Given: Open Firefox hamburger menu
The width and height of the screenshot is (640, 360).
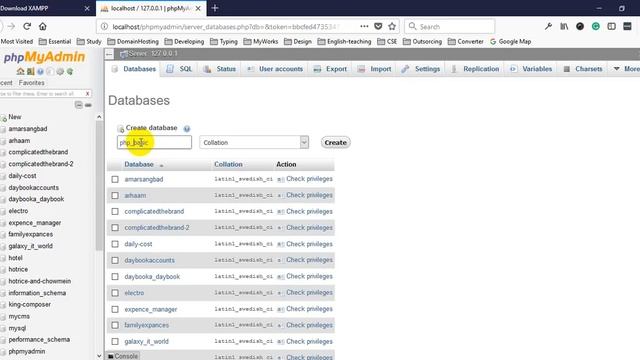Looking at the screenshot, I should click(x=627, y=27).
